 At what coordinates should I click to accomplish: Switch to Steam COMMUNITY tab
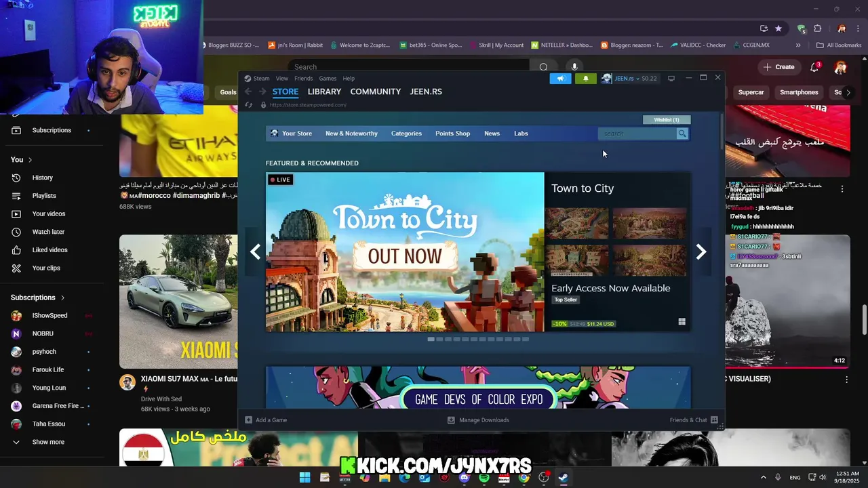(376, 91)
